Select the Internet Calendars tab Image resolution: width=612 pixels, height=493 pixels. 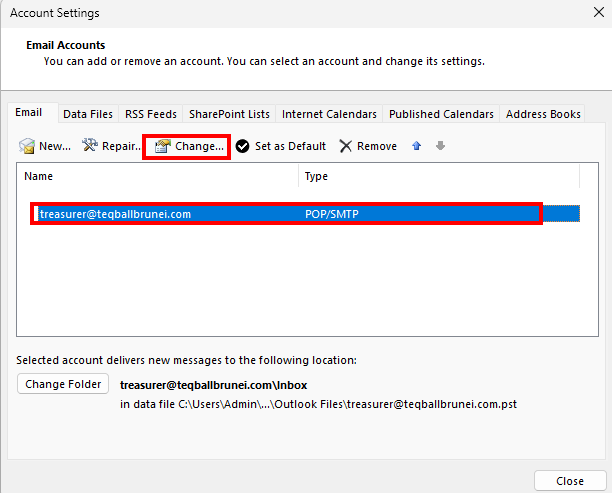click(329, 114)
